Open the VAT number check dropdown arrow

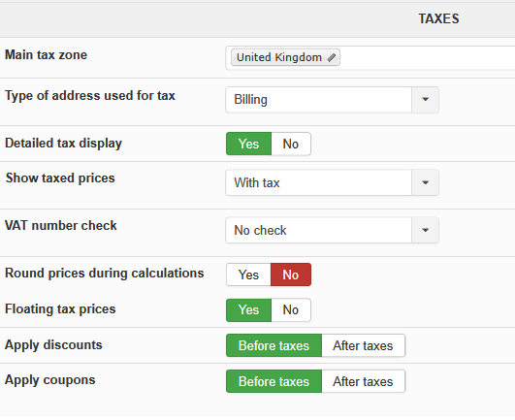[425, 230]
